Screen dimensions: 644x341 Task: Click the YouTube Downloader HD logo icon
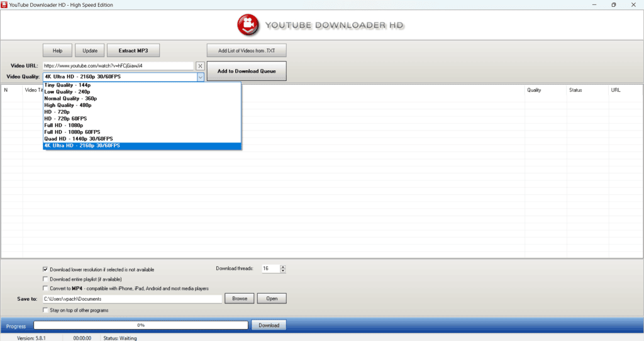click(x=248, y=25)
